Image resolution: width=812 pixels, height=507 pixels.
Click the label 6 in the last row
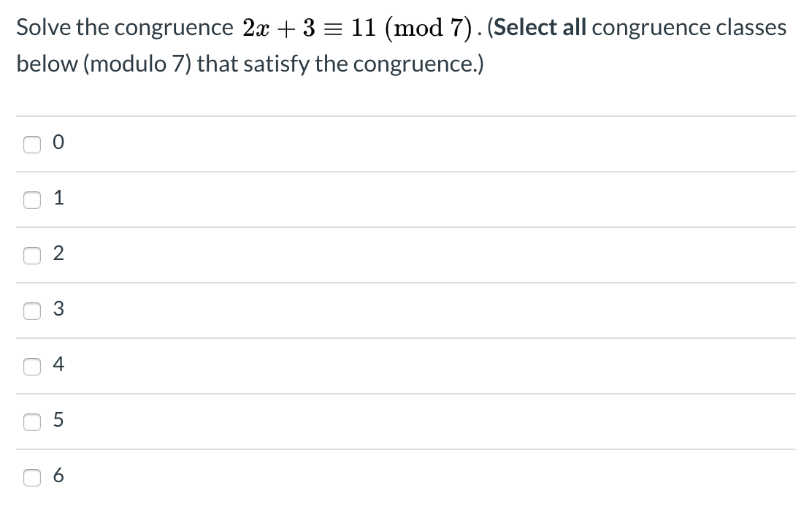pos(59,476)
